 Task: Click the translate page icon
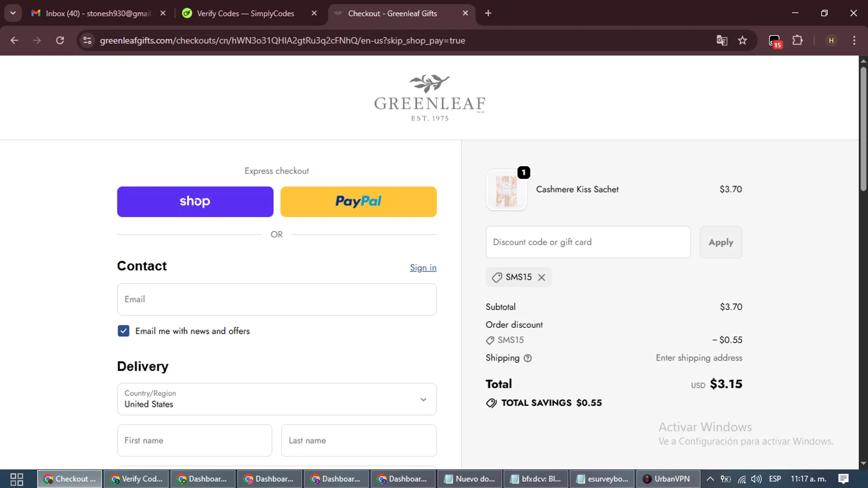pyautogui.click(x=722, y=41)
